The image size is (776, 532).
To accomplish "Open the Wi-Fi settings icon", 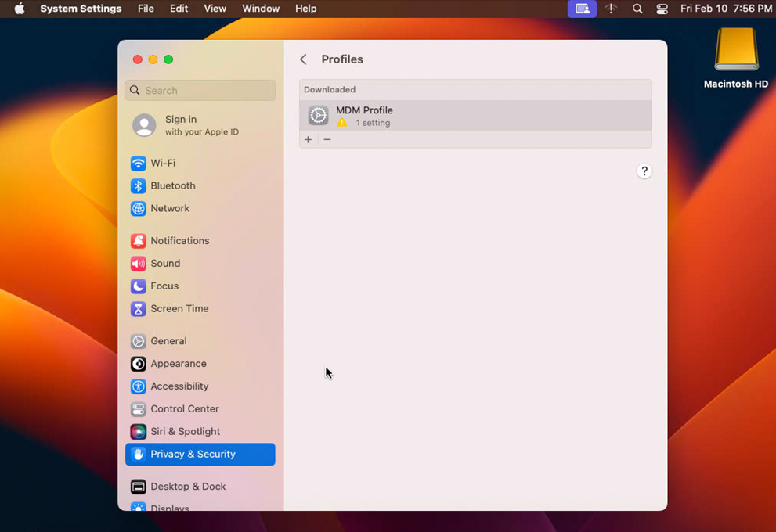I will click(x=138, y=164).
